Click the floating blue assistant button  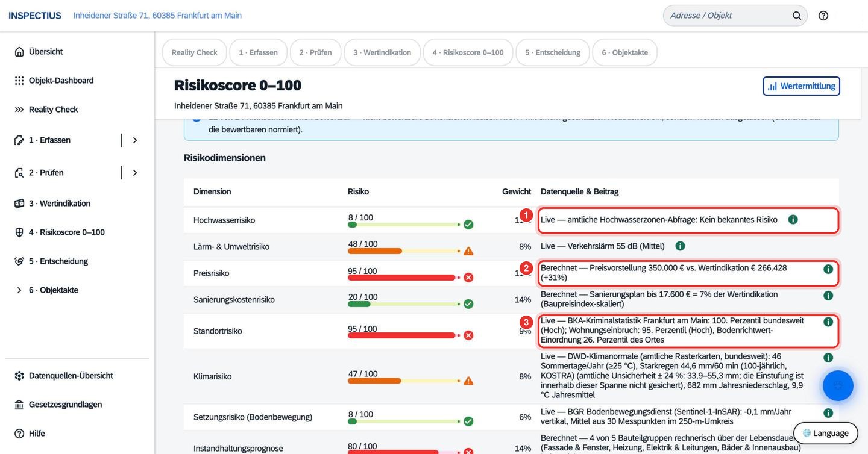pos(838,385)
